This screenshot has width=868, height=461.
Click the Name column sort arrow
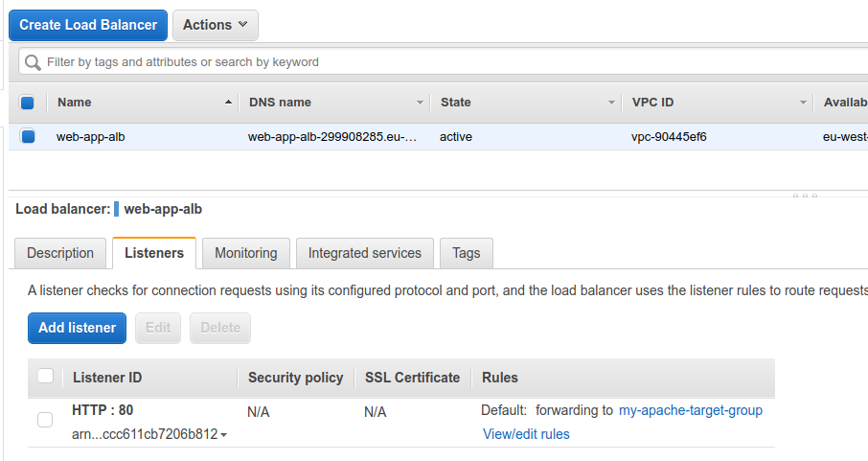coord(228,102)
